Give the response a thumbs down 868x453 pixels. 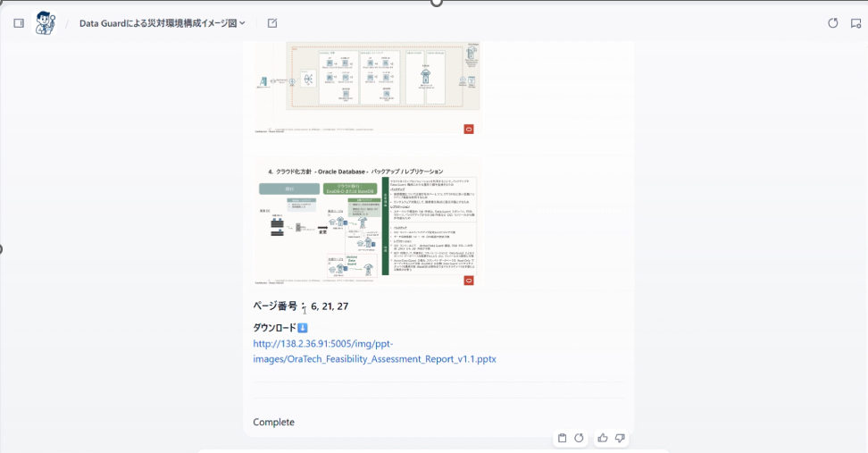tap(620, 438)
